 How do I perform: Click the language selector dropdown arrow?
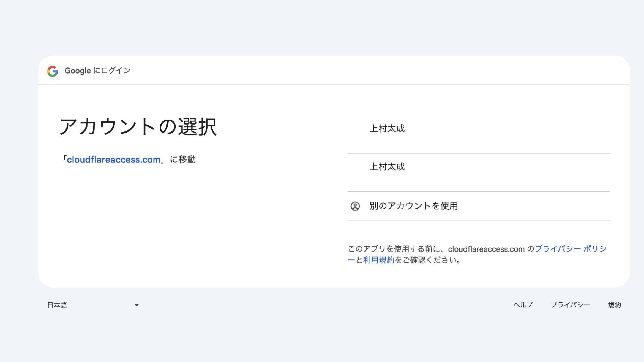(x=137, y=305)
